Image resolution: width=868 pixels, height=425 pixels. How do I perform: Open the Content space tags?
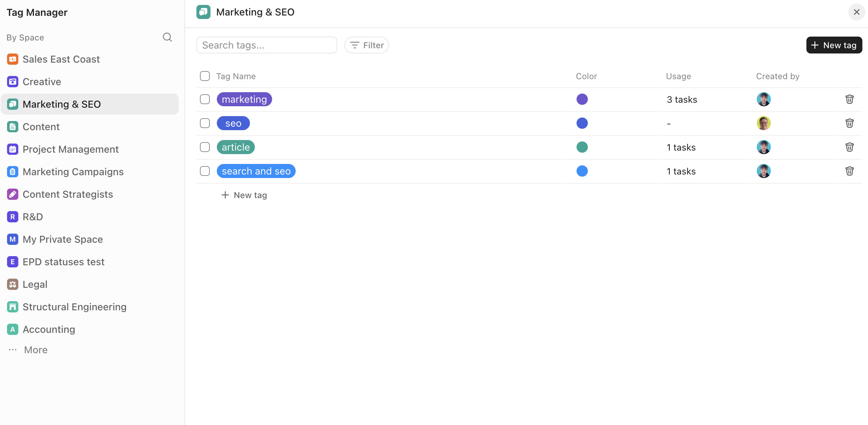tap(90, 127)
